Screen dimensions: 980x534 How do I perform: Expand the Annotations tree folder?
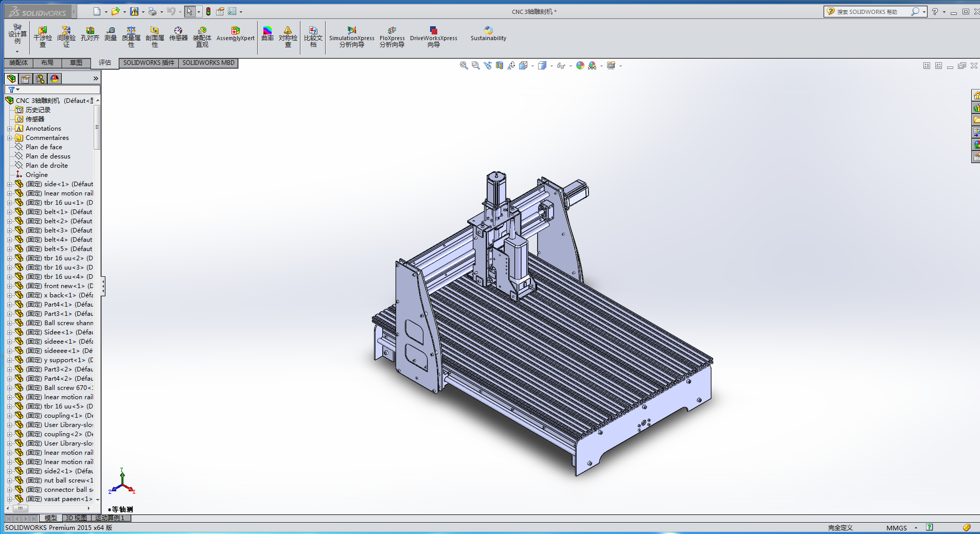pyautogui.click(x=9, y=129)
